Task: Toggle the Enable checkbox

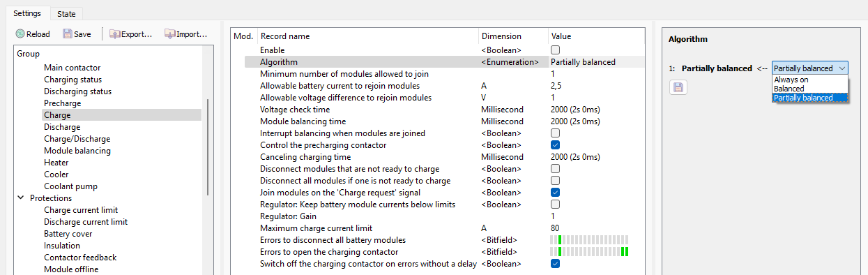Action: [x=556, y=50]
